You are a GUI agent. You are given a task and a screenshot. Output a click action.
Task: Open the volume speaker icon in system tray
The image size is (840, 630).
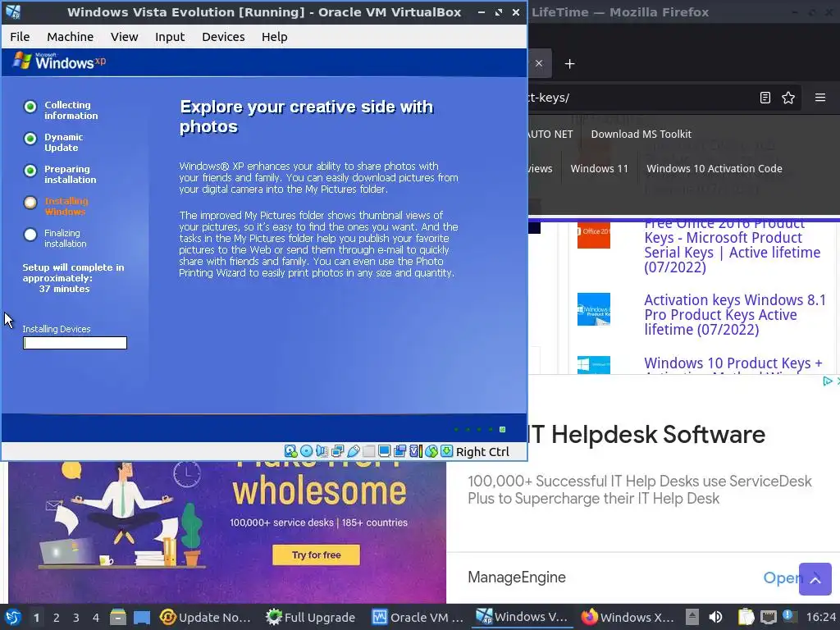pos(715,617)
